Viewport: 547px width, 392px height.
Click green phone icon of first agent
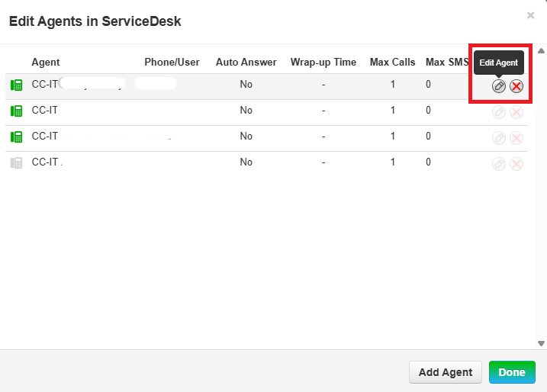16,85
